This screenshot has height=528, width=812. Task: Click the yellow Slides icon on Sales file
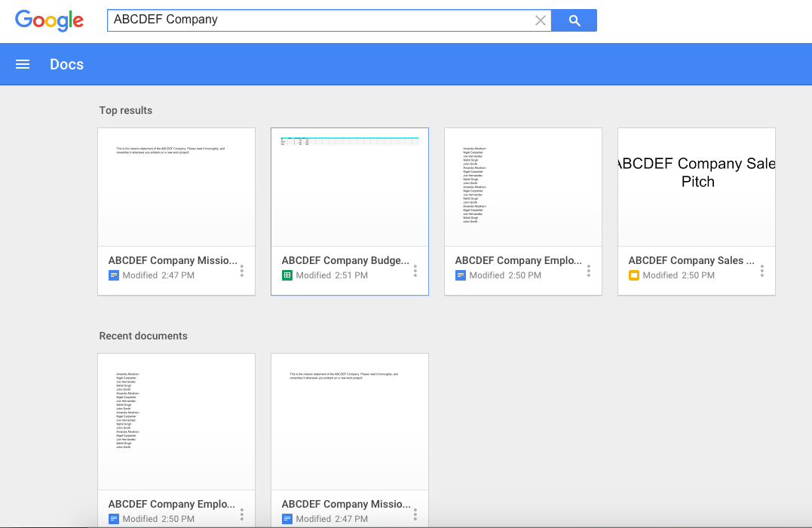coord(634,275)
